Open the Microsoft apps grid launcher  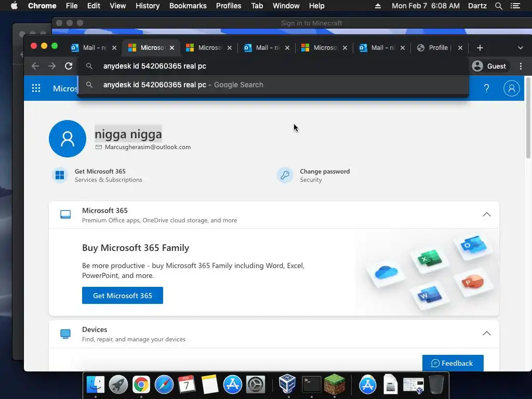[x=36, y=88]
